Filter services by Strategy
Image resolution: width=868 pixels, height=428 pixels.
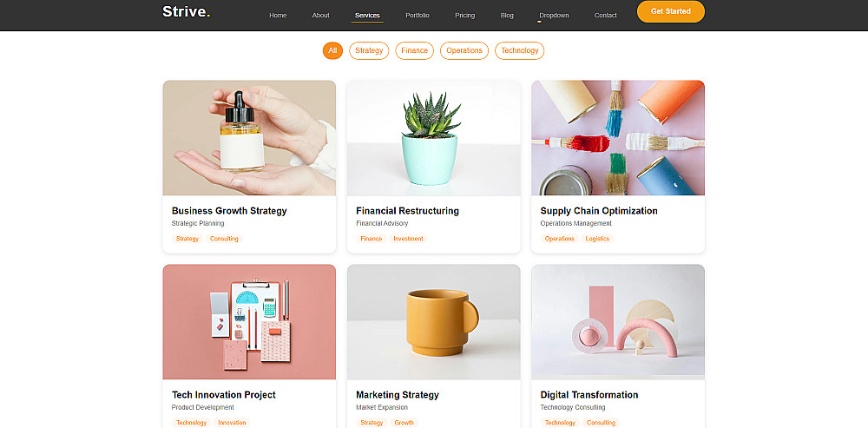(369, 50)
